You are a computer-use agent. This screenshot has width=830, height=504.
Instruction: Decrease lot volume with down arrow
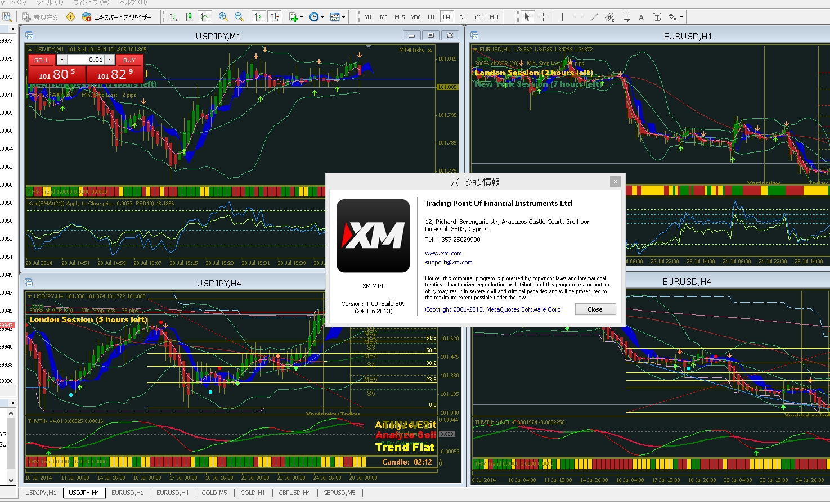(x=62, y=60)
